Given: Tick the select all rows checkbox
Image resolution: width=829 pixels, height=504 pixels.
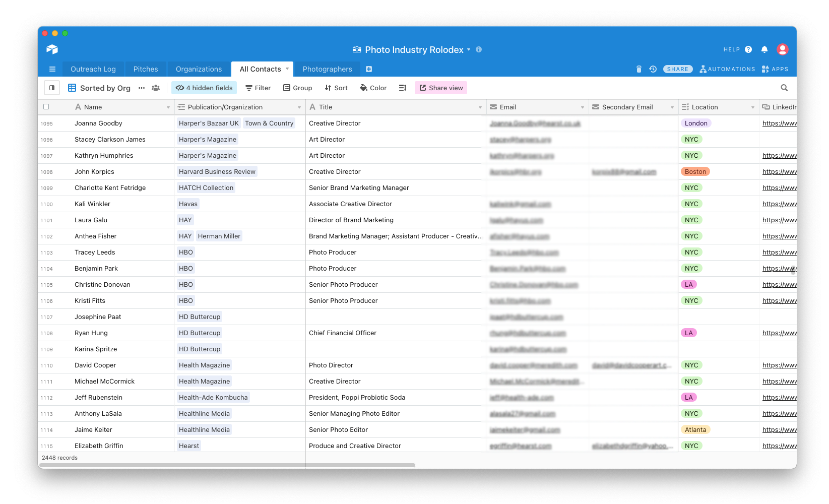Looking at the screenshot, I should (x=46, y=107).
